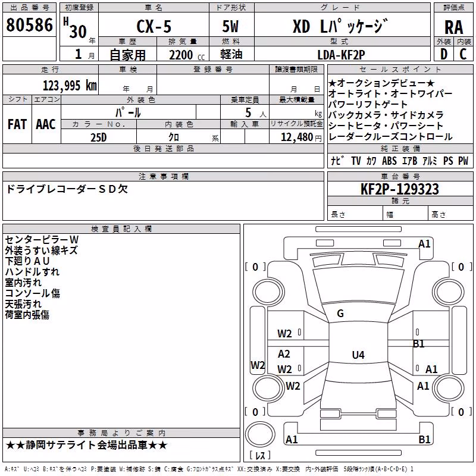The width and height of the screenshot is (476, 476).
Task: Click the 長さ dimension field
Action: 355,214
